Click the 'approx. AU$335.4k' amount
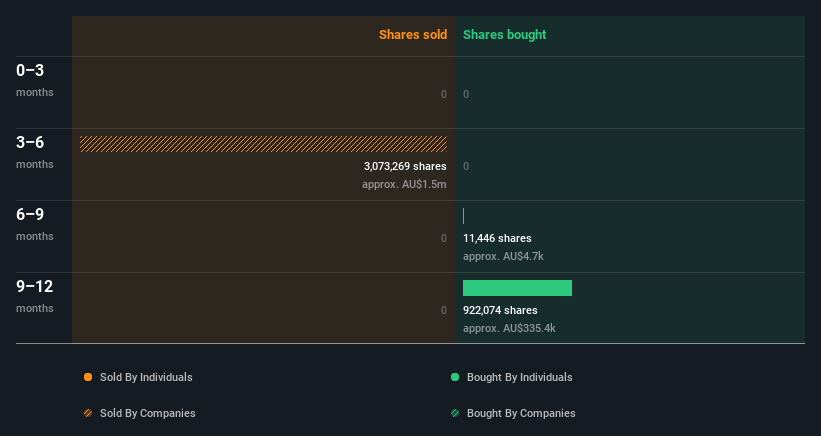This screenshot has width=821, height=436. (x=509, y=329)
